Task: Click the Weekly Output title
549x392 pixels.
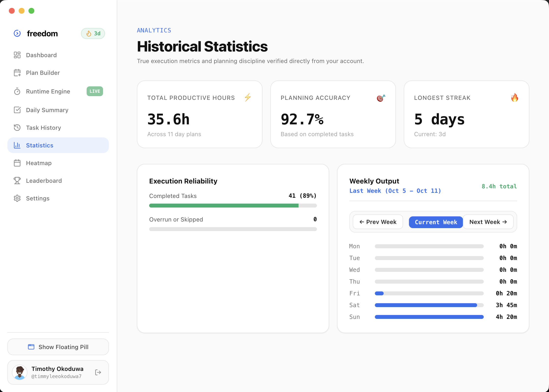Action: click(374, 181)
